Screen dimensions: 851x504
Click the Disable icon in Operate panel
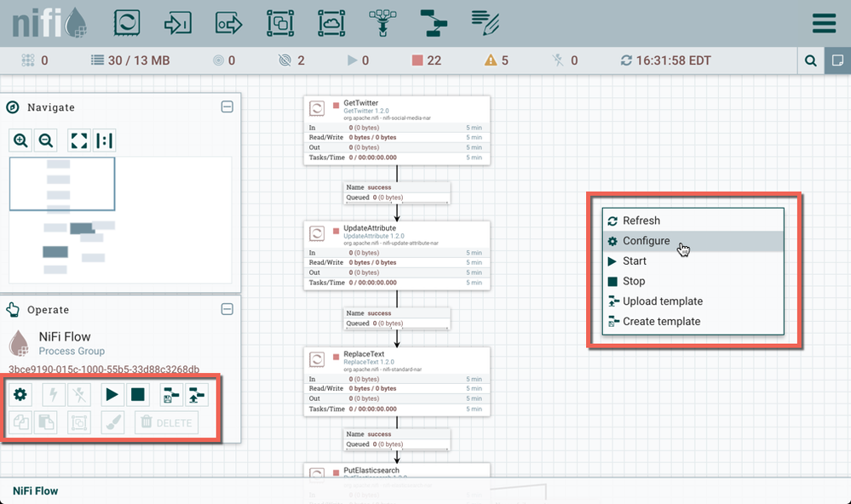coord(79,394)
